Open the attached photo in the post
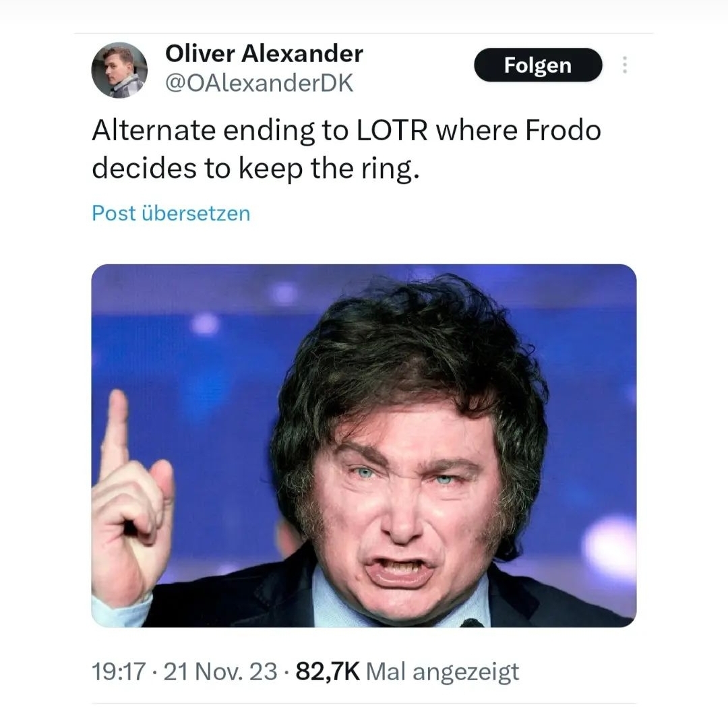This screenshot has width=728, height=728. tap(363, 446)
